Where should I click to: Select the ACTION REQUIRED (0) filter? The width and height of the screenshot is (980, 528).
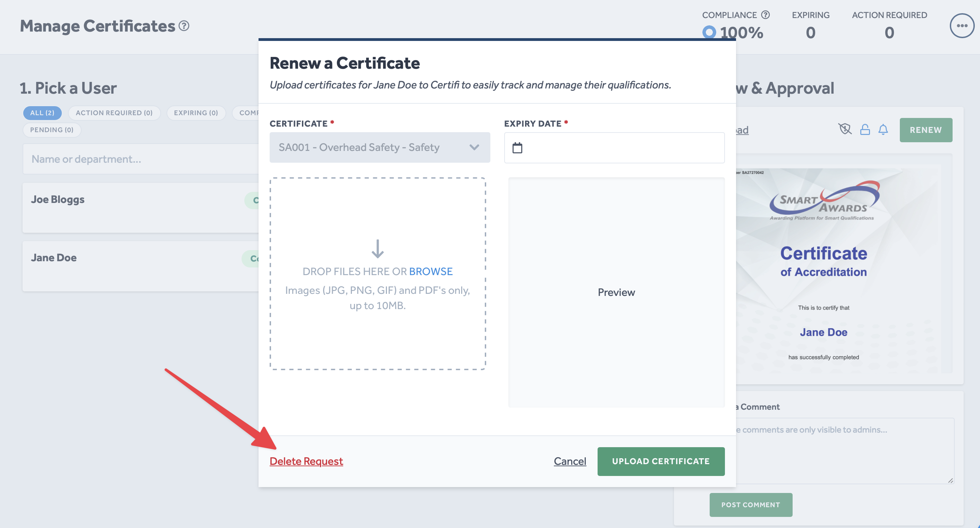click(x=114, y=113)
